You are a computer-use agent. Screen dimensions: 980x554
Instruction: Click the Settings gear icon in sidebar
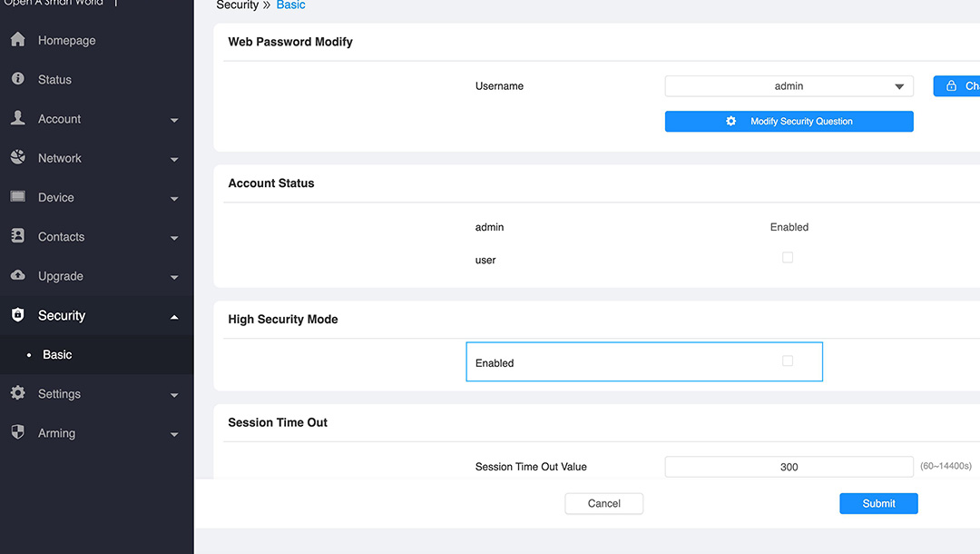[x=17, y=393]
